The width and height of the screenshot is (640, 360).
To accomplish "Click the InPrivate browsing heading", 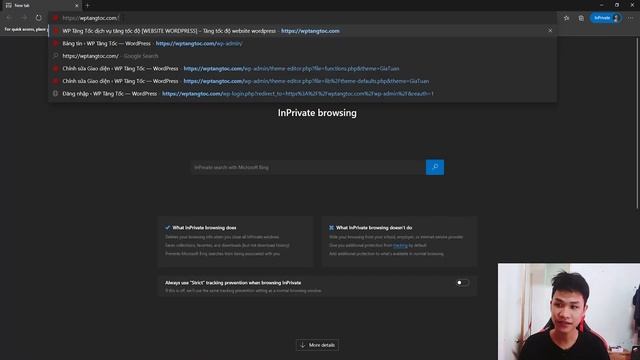I will pos(317,113).
